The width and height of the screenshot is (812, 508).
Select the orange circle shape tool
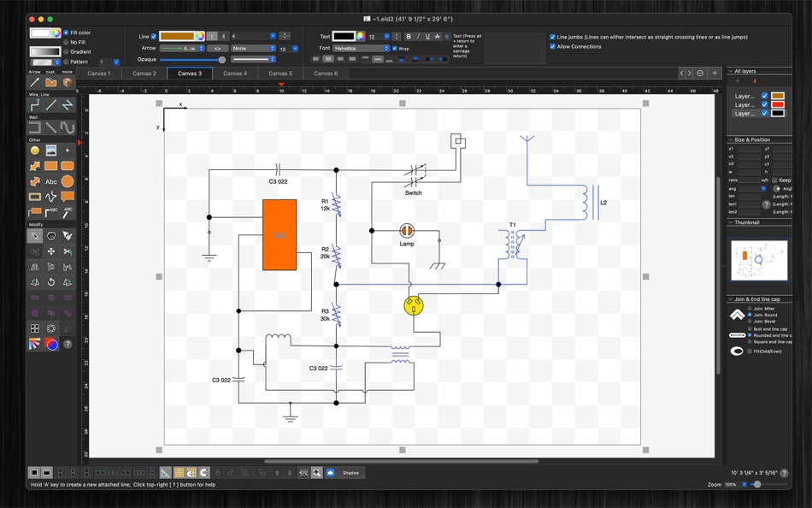point(68,181)
